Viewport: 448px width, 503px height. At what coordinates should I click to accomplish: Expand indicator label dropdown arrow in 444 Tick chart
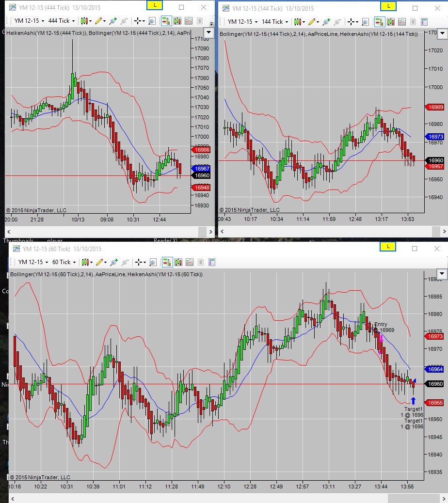(208, 32)
